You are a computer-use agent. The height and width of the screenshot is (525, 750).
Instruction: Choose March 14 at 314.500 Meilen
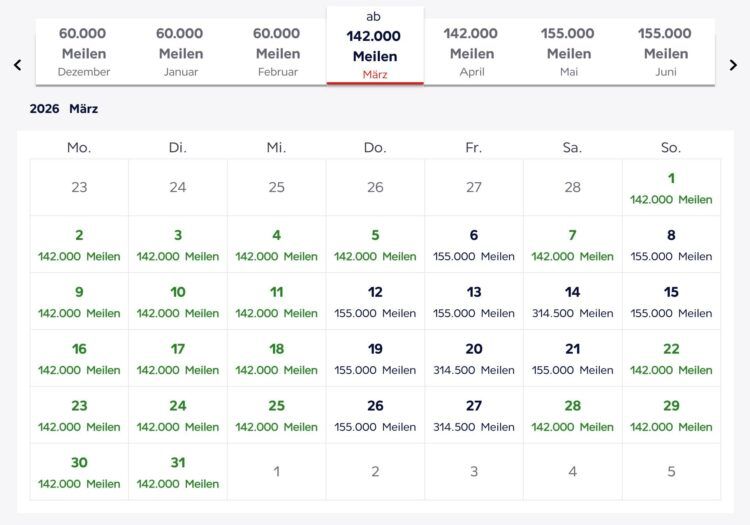point(572,302)
